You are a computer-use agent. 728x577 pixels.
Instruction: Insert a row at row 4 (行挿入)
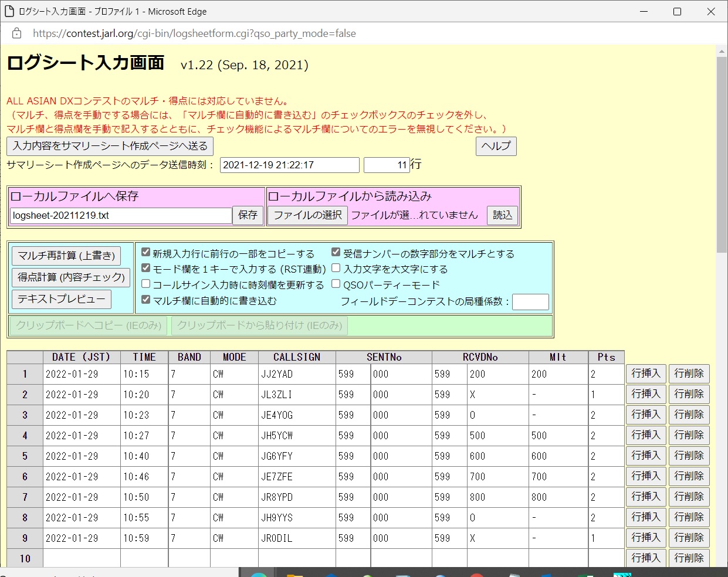click(646, 435)
